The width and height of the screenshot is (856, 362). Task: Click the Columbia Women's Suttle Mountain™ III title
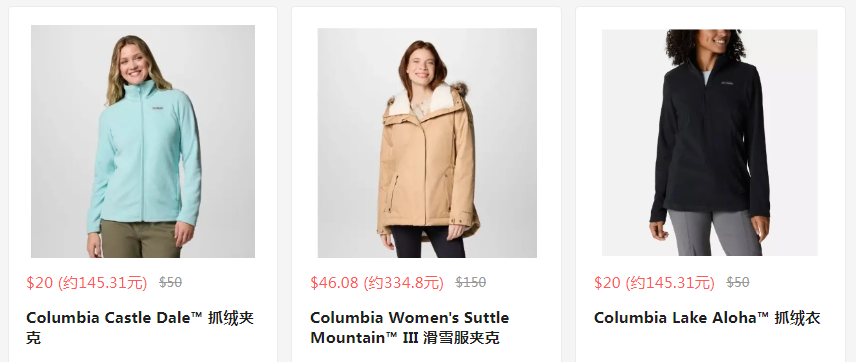tap(409, 328)
